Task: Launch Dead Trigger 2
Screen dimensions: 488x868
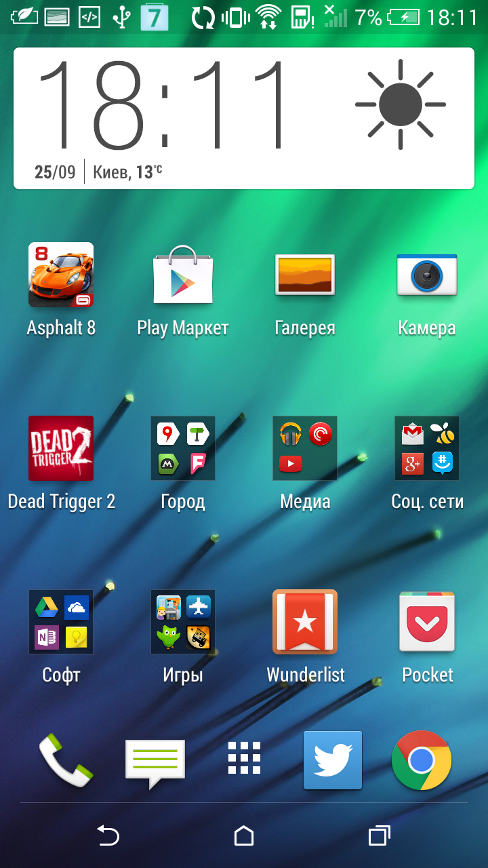Action: click(x=61, y=448)
